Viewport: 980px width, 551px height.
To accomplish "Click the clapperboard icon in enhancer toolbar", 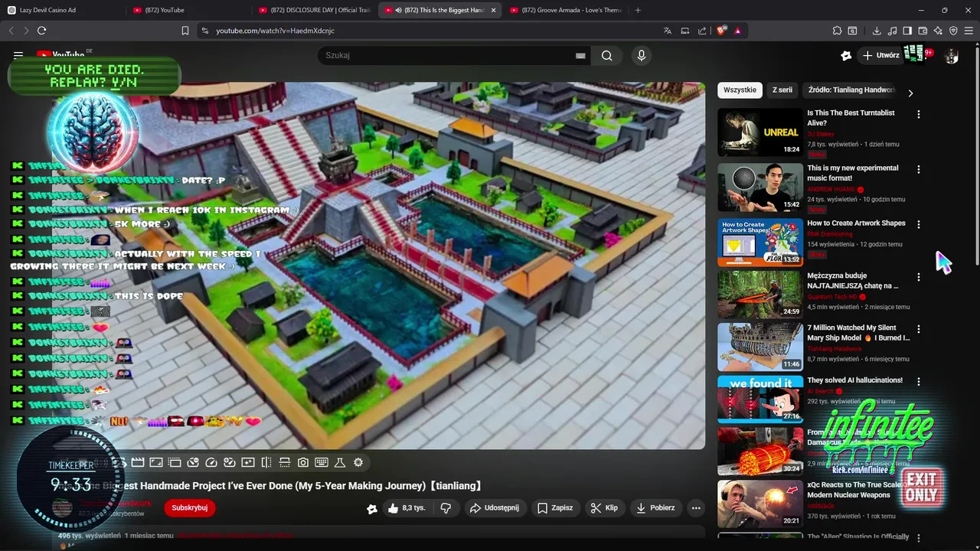I will [x=138, y=462].
